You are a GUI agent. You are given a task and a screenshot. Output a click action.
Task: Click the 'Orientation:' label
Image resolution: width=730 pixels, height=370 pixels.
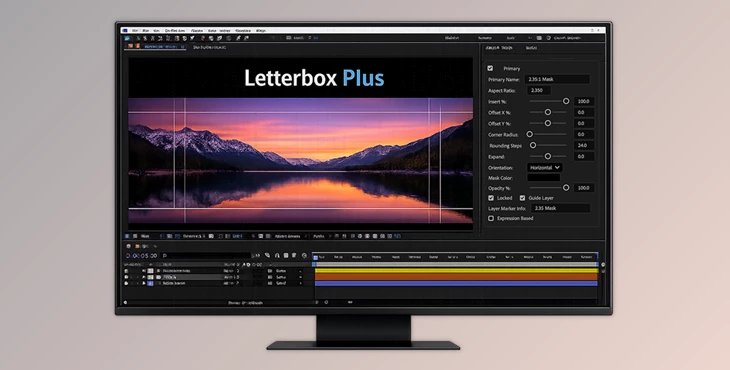click(500, 168)
